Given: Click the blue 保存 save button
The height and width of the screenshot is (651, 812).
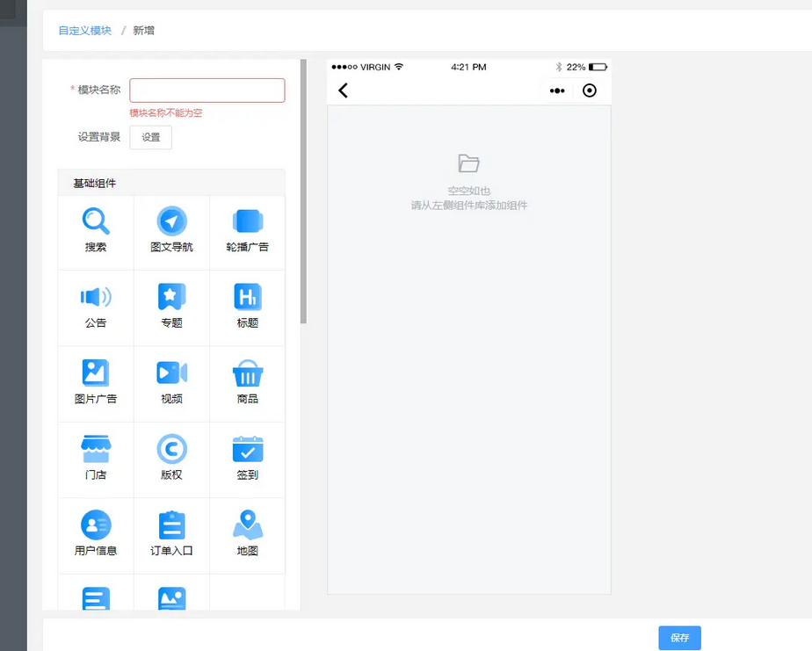Looking at the screenshot, I should tap(679, 638).
